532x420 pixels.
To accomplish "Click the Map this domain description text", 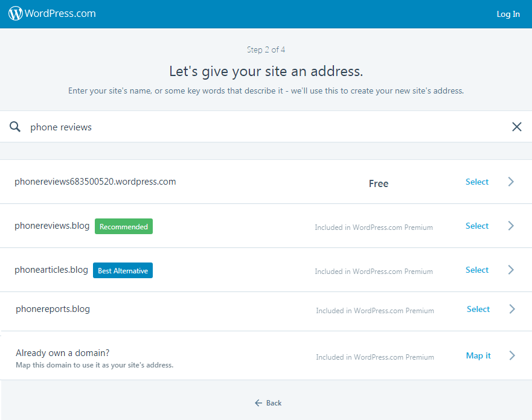I will pyautogui.click(x=94, y=365).
